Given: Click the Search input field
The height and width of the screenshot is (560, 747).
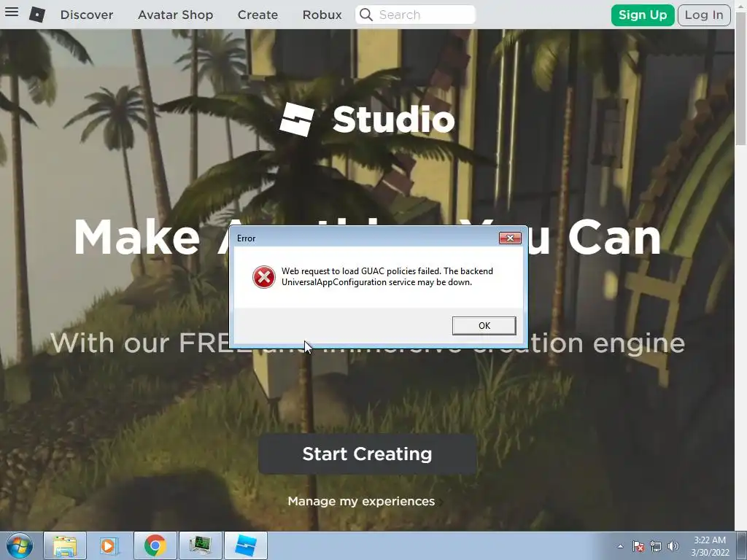Looking at the screenshot, I should click(x=415, y=15).
